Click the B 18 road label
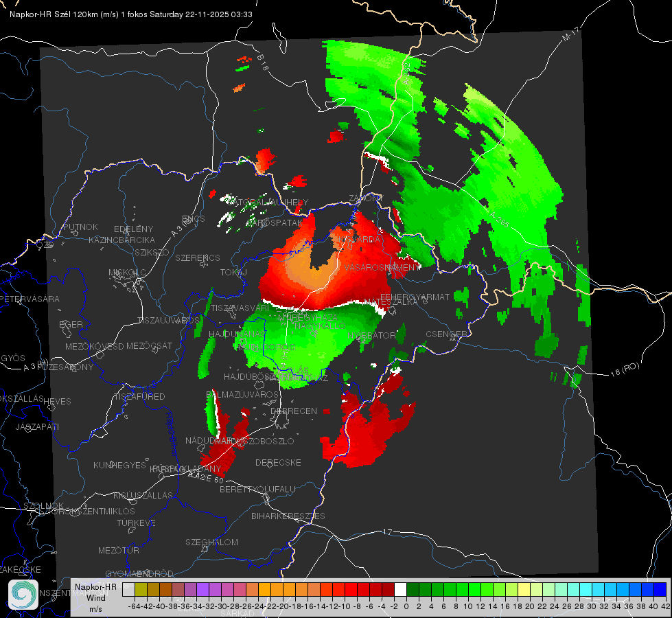The height and width of the screenshot is (618, 672). click(x=263, y=62)
